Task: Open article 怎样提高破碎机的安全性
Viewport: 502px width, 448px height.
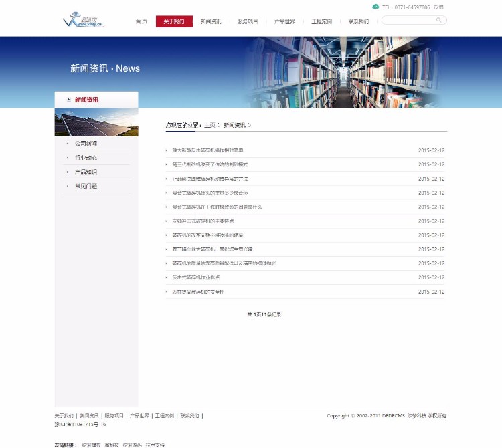Action: click(198, 292)
